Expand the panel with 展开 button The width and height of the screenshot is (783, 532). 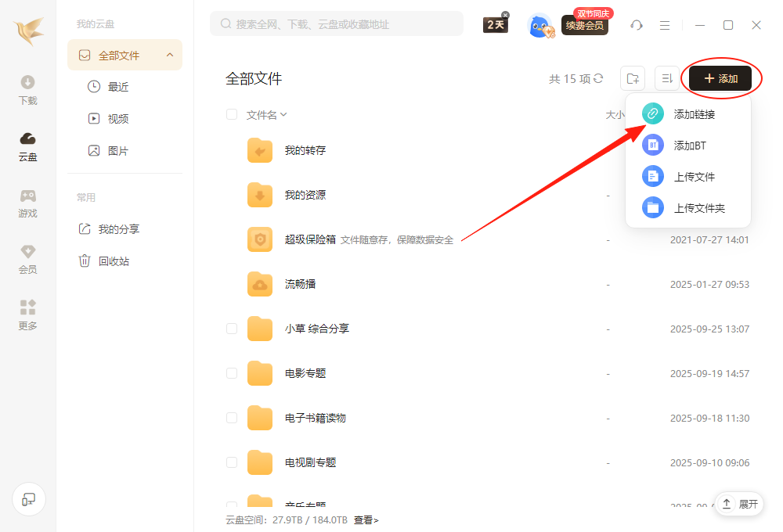[x=739, y=504]
